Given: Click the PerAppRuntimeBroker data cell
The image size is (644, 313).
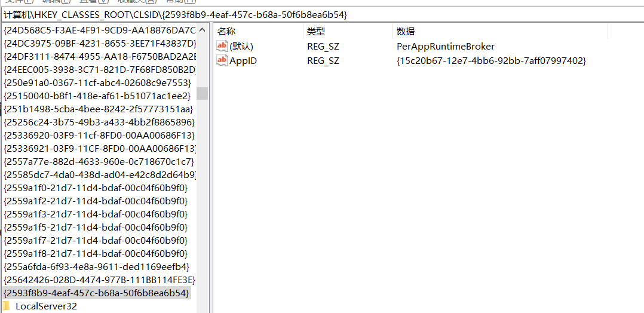Looking at the screenshot, I should [445, 47].
